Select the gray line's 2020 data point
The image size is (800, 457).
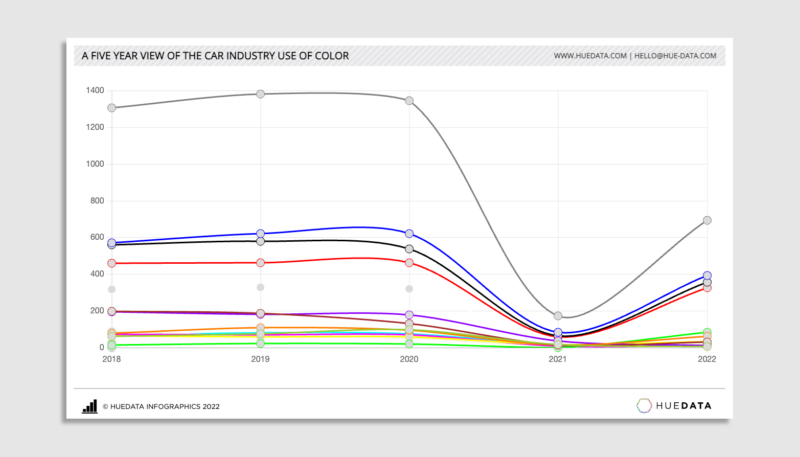click(409, 100)
